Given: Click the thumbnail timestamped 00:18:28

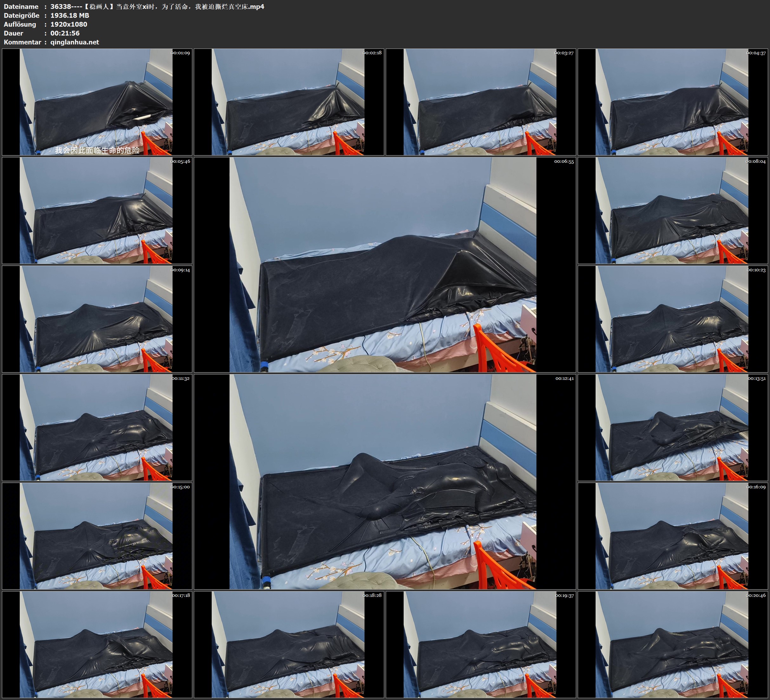Looking at the screenshot, I should 289,644.
